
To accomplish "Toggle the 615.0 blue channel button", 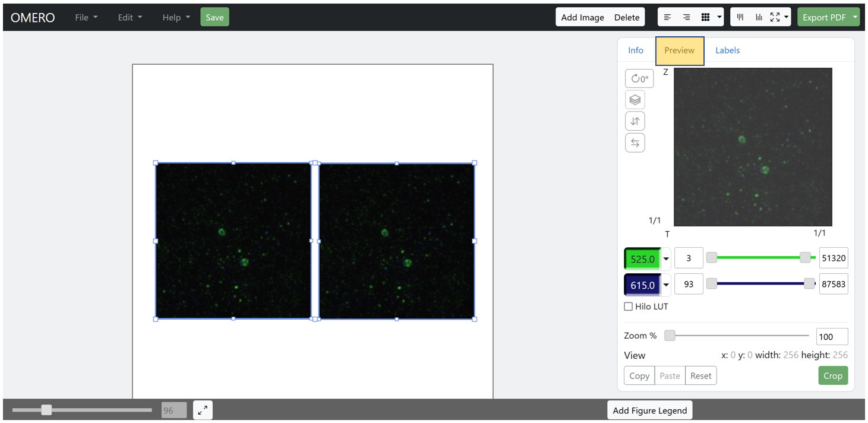I will pyautogui.click(x=642, y=285).
